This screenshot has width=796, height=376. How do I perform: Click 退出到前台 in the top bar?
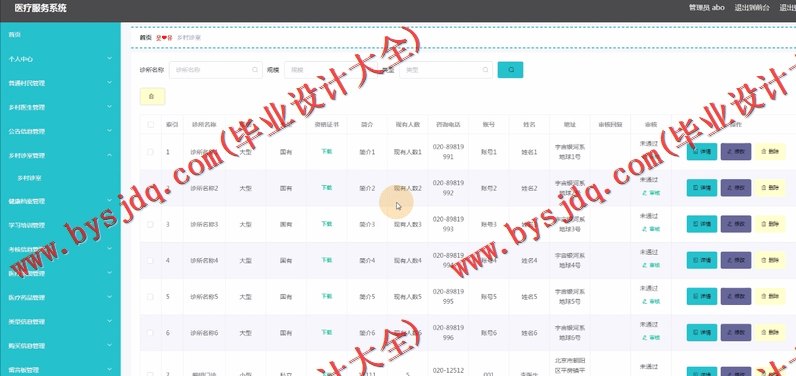click(x=752, y=8)
